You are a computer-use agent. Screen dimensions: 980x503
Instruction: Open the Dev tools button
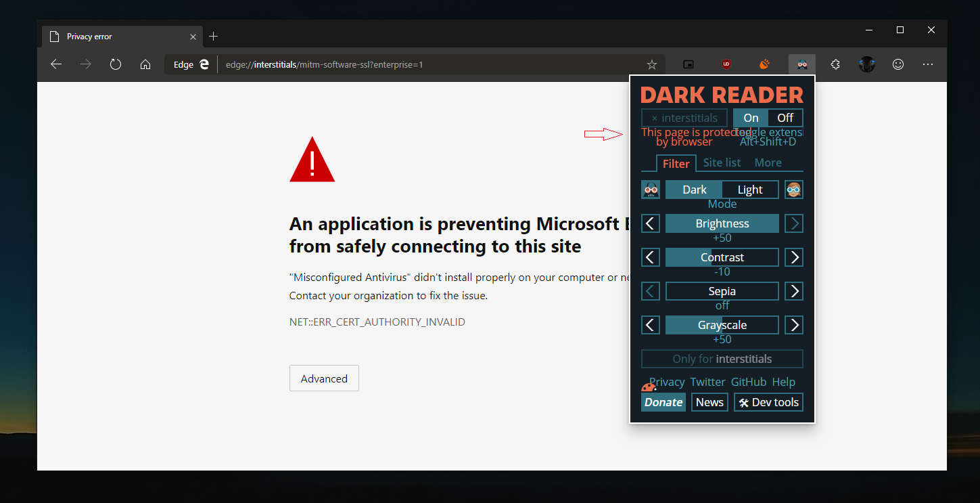768,402
